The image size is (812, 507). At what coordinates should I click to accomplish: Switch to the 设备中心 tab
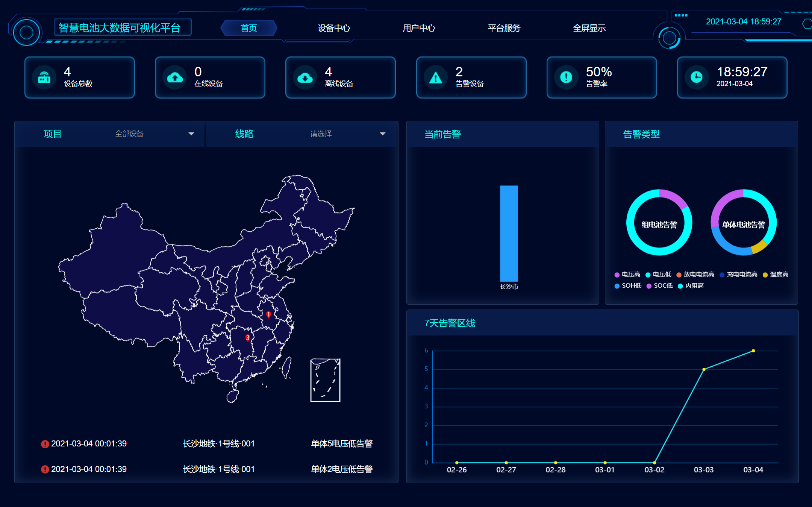point(334,28)
